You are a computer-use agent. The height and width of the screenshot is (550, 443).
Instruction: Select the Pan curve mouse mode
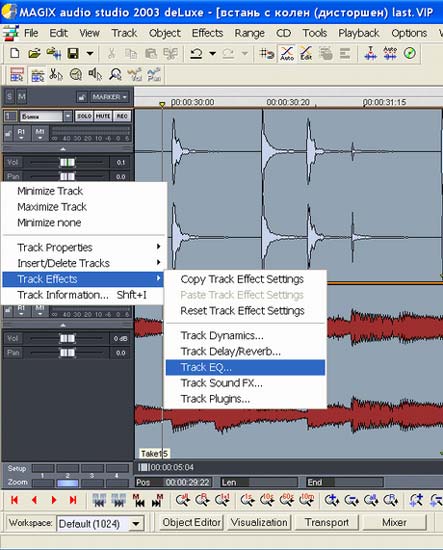tap(154, 74)
